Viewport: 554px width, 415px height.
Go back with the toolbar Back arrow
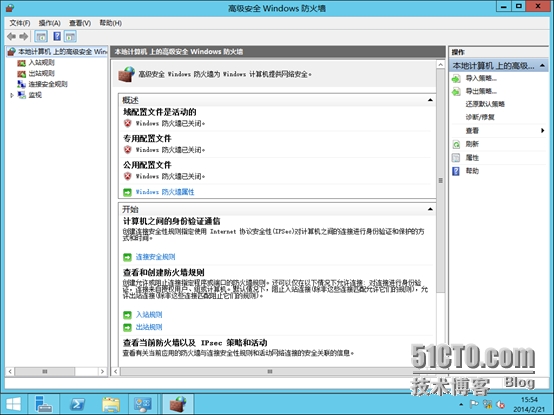click(12, 36)
